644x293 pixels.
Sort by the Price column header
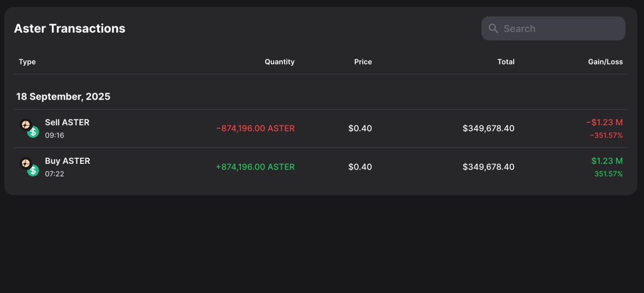[363, 62]
